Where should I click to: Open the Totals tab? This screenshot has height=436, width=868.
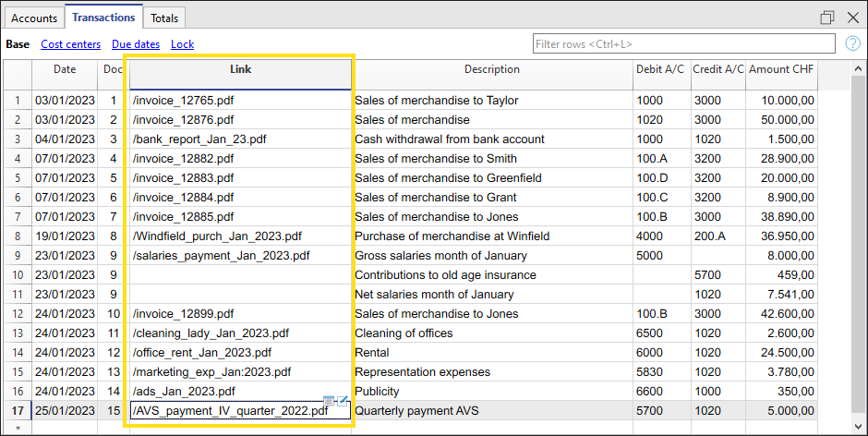coord(164,18)
